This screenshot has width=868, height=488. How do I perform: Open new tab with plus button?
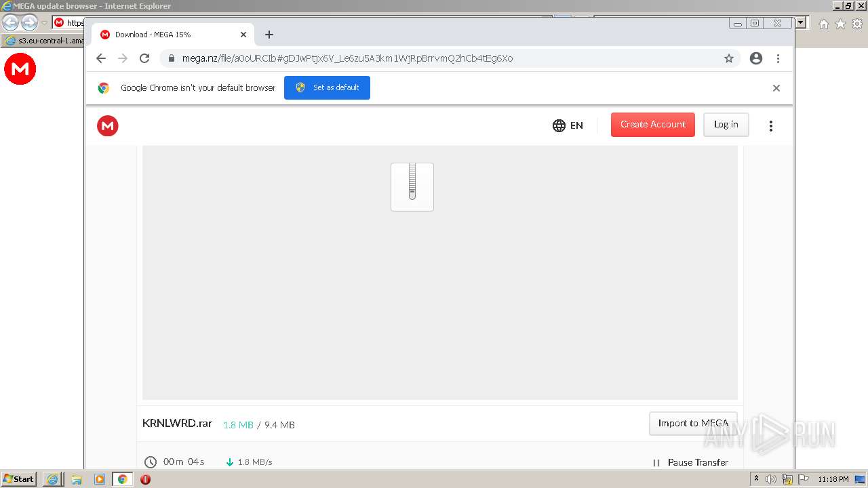point(269,35)
